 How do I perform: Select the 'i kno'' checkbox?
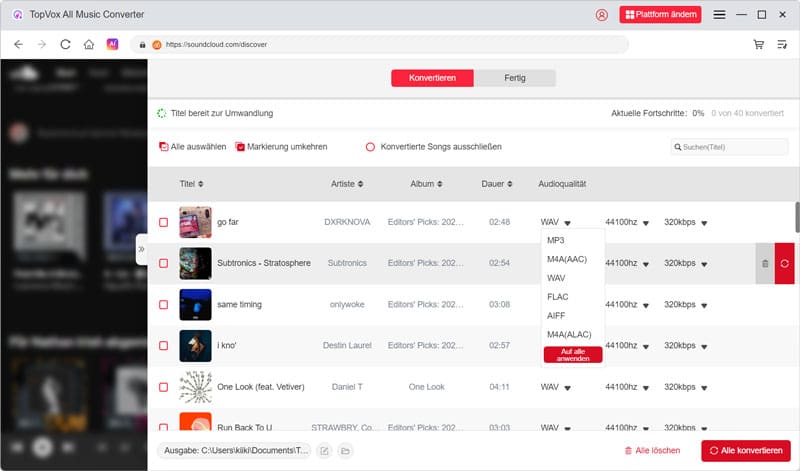[x=163, y=345]
